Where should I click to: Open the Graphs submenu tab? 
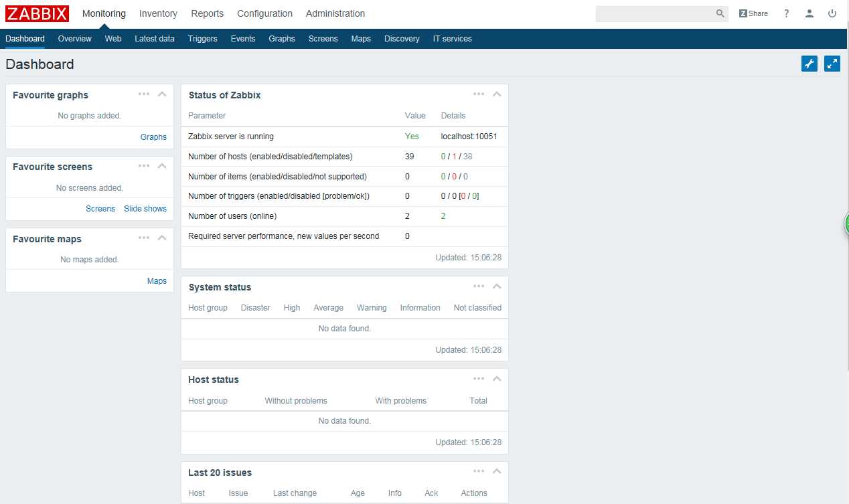tap(282, 39)
